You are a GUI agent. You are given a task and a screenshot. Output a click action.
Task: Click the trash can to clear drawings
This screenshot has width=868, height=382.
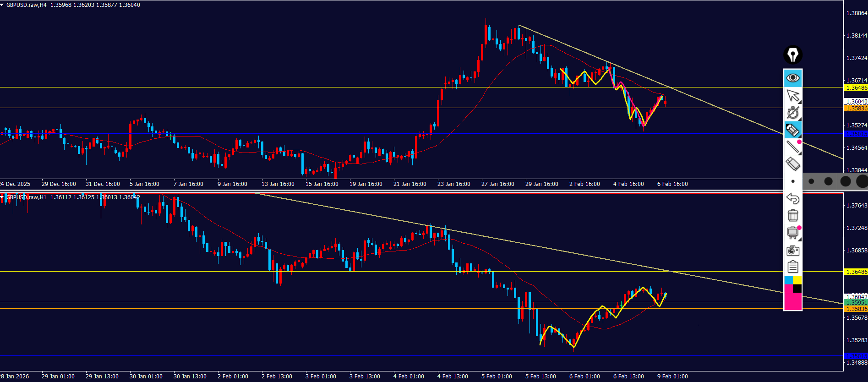click(793, 215)
